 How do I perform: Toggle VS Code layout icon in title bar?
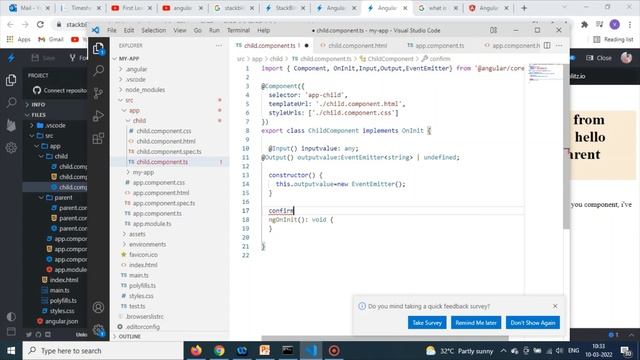493,30
